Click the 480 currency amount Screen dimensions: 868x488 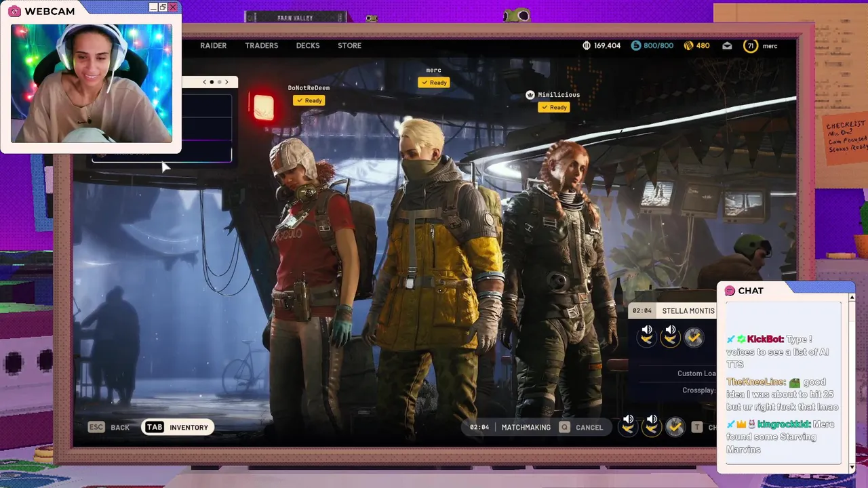coord(703,45)
